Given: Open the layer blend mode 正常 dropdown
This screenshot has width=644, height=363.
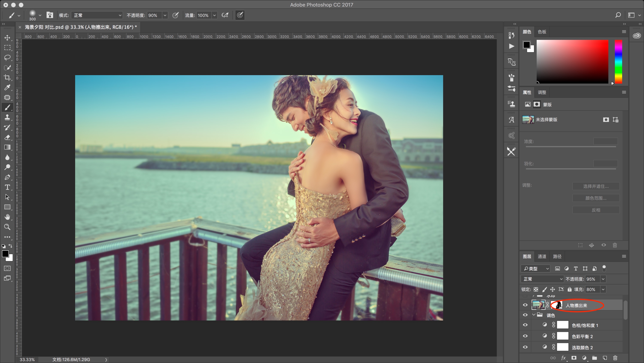Looking at the screenshot, I should (542, 279).
